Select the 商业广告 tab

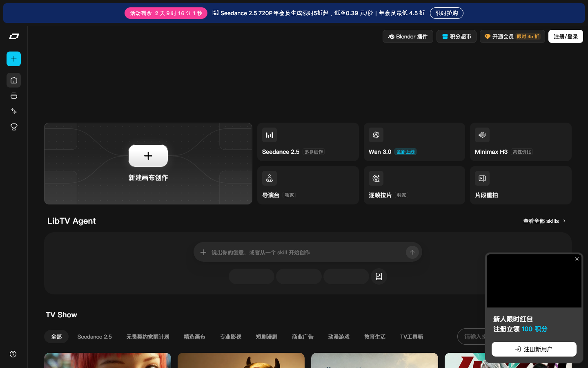[x=303, y=337]
